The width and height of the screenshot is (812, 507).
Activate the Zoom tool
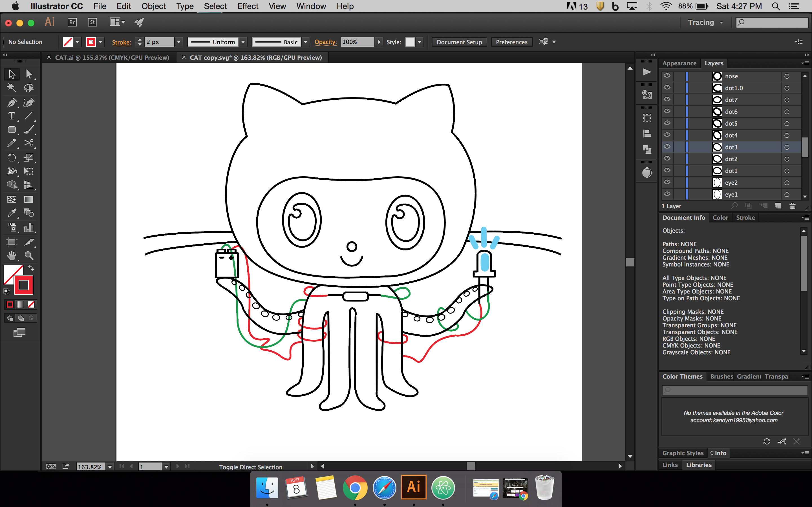[x=29, y=256]
